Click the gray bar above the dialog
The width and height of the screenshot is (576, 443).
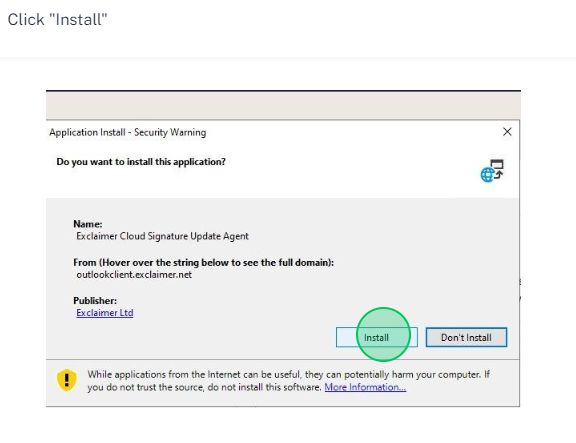point(283,105)
